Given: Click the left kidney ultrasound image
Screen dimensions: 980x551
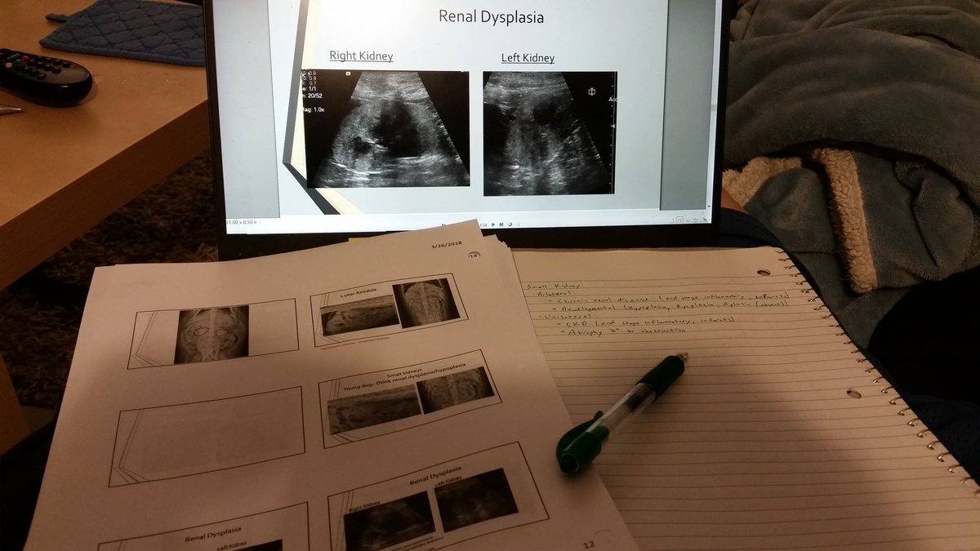Looking at the screenshot, I should coord(550,134).
